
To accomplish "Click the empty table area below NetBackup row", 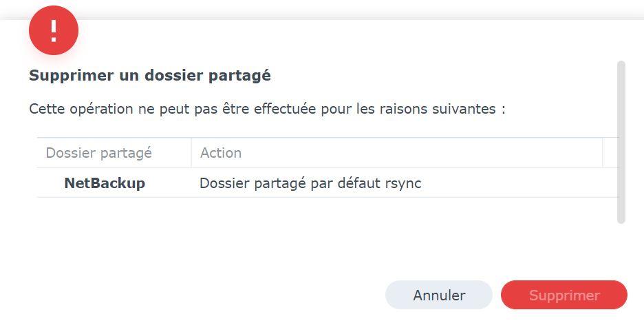I will [328, 210].
